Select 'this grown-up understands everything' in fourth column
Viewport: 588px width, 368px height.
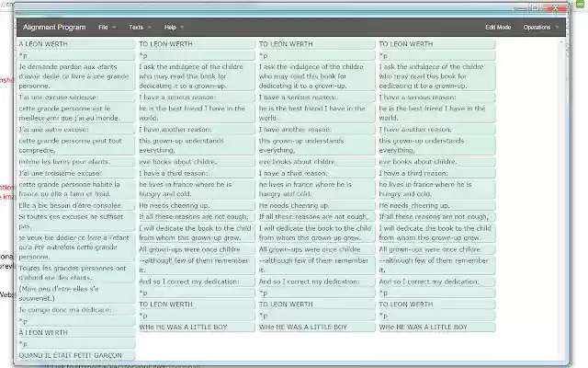437,145
